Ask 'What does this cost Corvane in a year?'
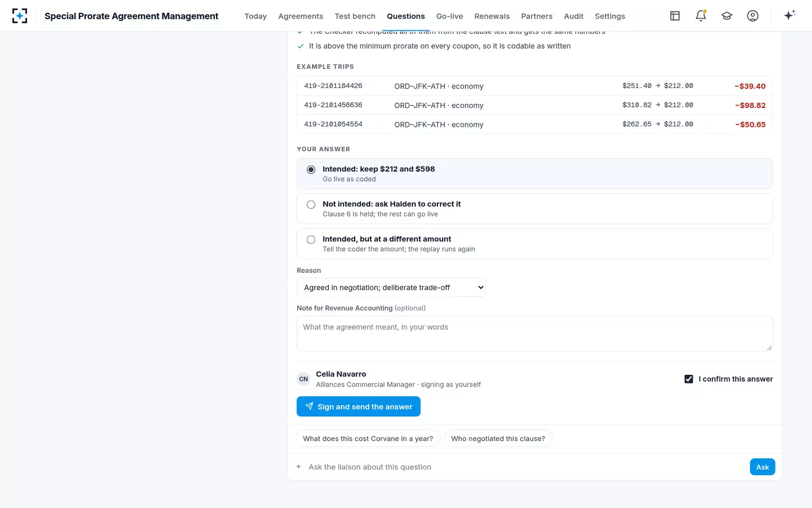 (368, 439)
